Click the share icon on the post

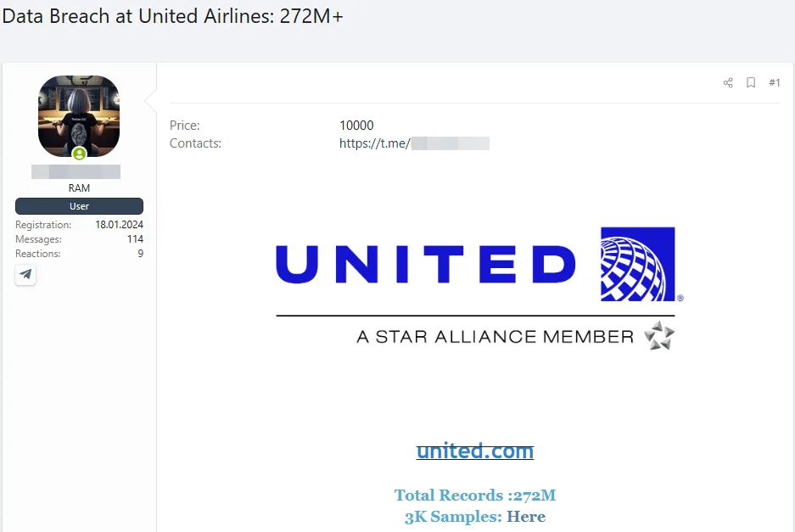coord(728,83)
